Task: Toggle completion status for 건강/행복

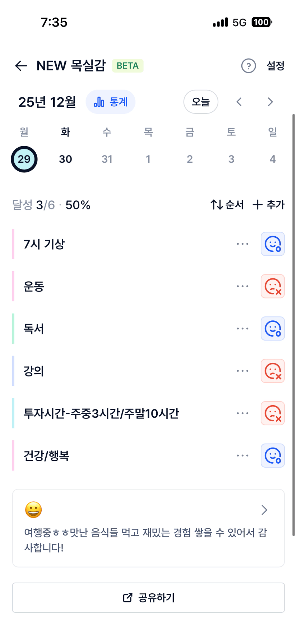Action: 273,456
